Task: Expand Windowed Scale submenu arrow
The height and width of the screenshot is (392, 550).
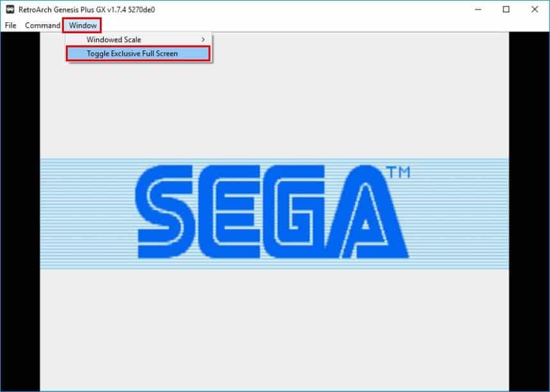Action: click(203, 40)
